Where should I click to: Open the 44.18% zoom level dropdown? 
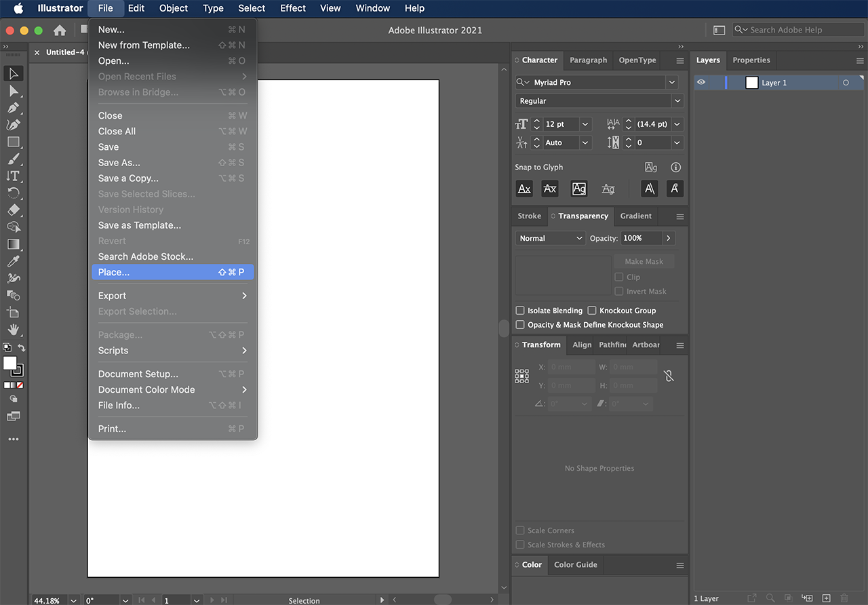pyautogui.click(x=73, y=600)
